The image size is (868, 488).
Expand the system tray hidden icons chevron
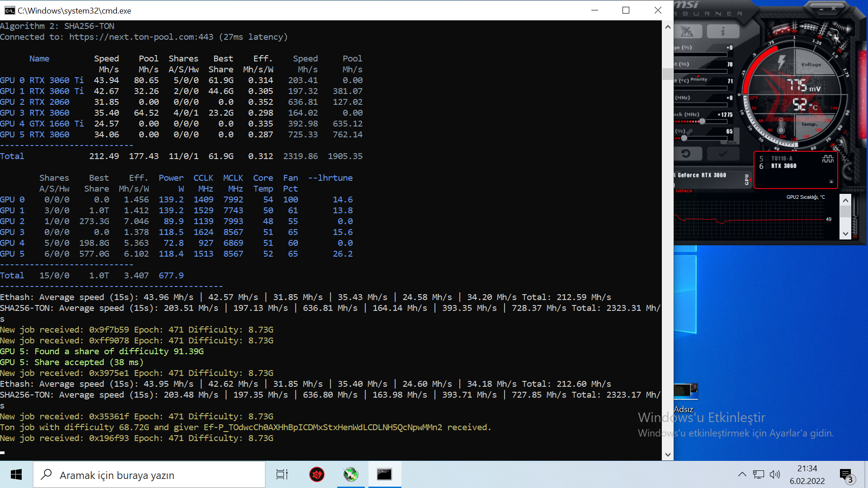click(742, 474)
